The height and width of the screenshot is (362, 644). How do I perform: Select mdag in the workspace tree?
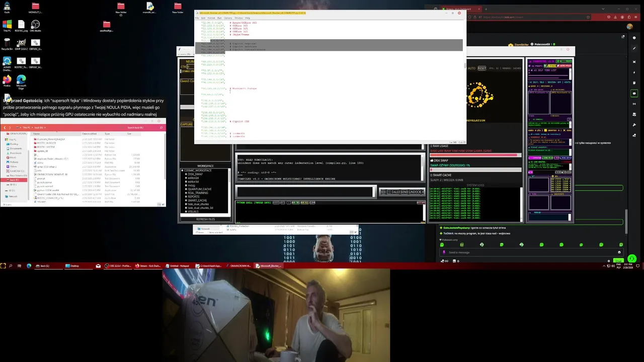tap(191, 186)
